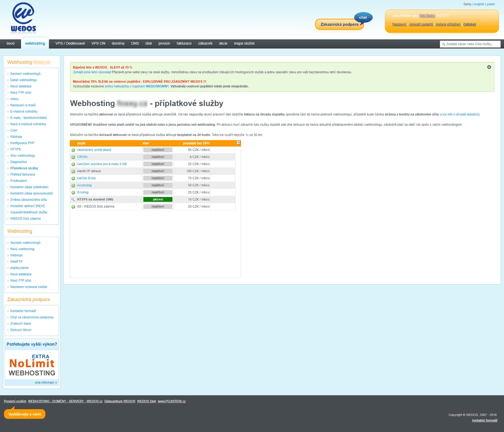Image resolution: width=504 pixels, height=432 pixels.
Task: Open the akce menu
Action: 223,43
